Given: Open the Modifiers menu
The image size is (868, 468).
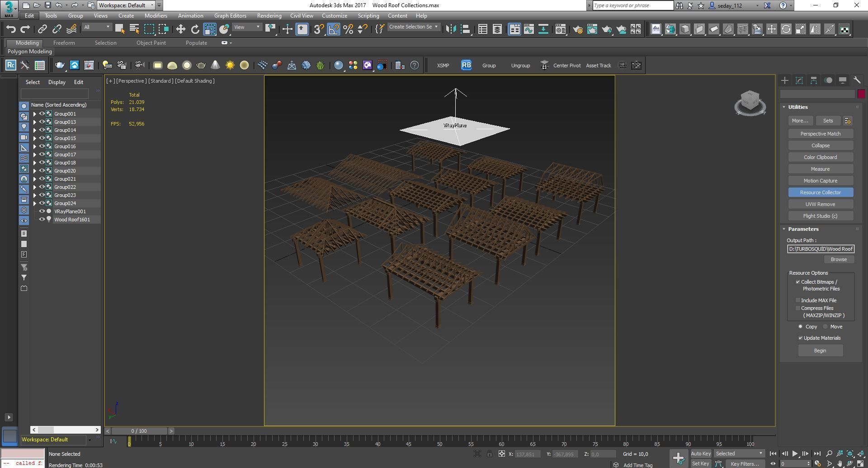Looking at the screenshot, I should (156, 16).
